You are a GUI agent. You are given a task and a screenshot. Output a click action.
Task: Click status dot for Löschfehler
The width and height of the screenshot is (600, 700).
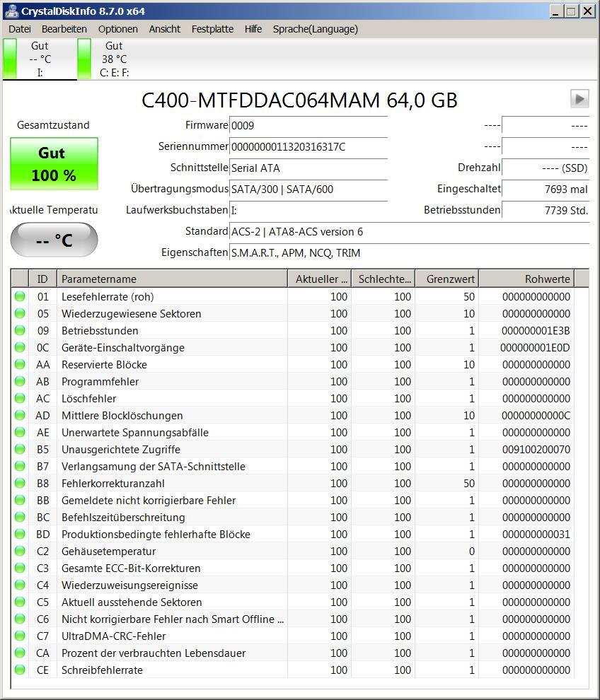(x=20, y=398)
